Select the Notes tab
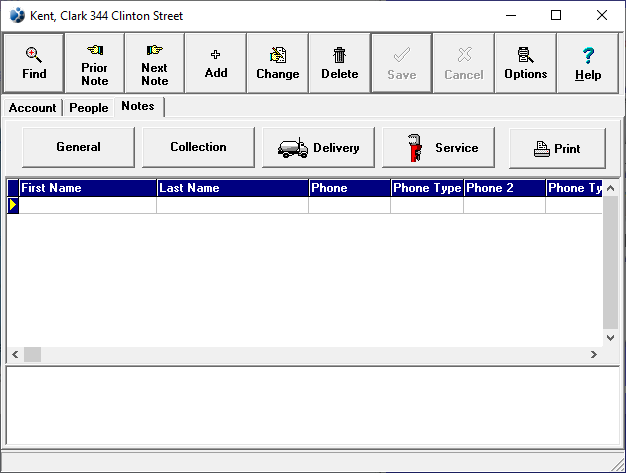This screenshot has width=626, height=473. [138, 106]
